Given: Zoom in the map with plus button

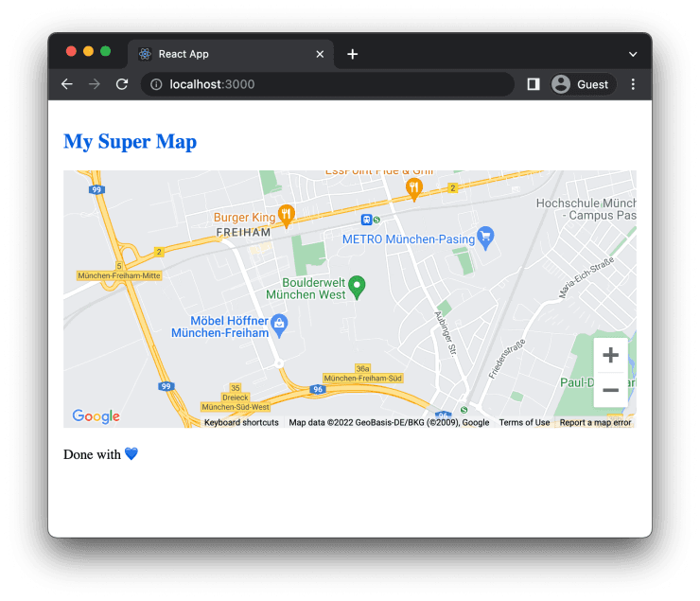Looking at the screenshot, I should click(x=610, y=356).
